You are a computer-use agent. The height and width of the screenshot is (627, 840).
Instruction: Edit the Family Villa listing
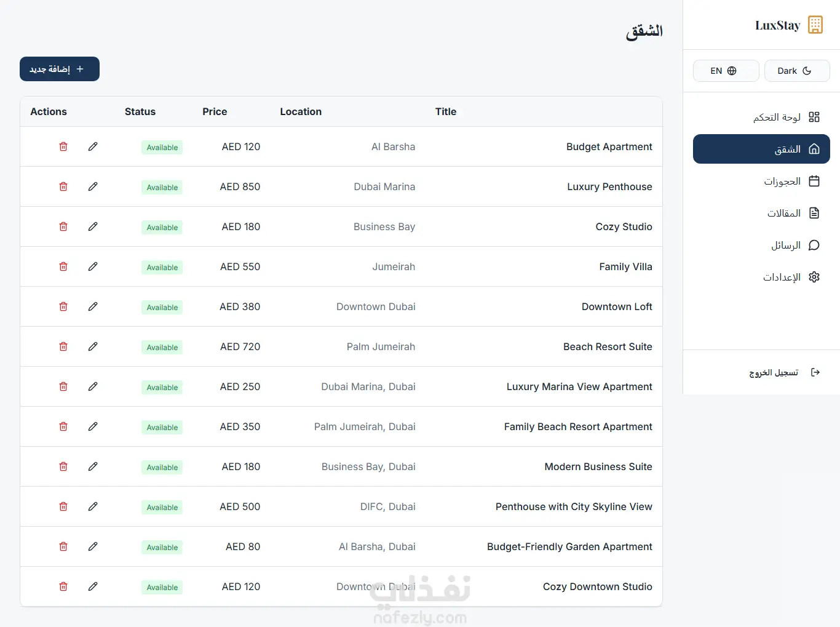[93, 266]
